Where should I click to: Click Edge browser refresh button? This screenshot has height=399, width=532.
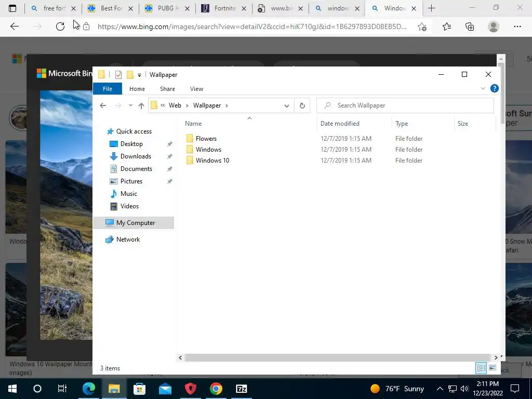pyautogui.click(x=60, y=26)
